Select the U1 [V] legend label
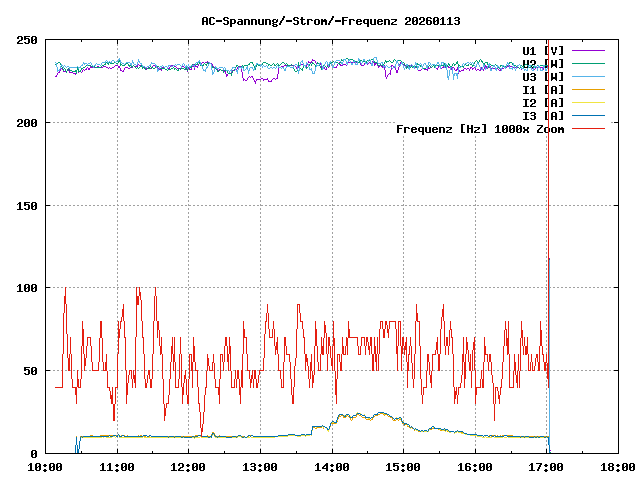This screenshot has width=640, height=480. 543,50
